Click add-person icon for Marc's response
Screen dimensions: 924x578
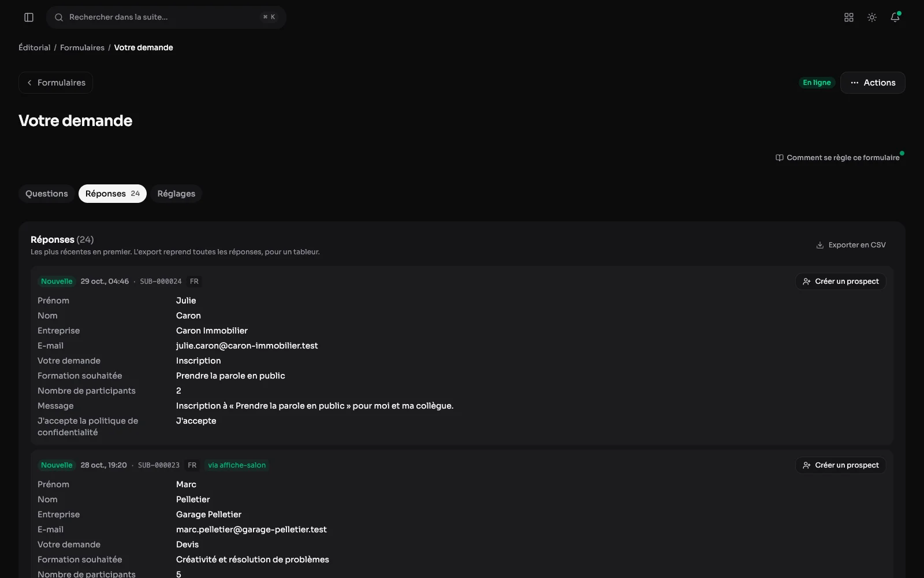(807, 465)
